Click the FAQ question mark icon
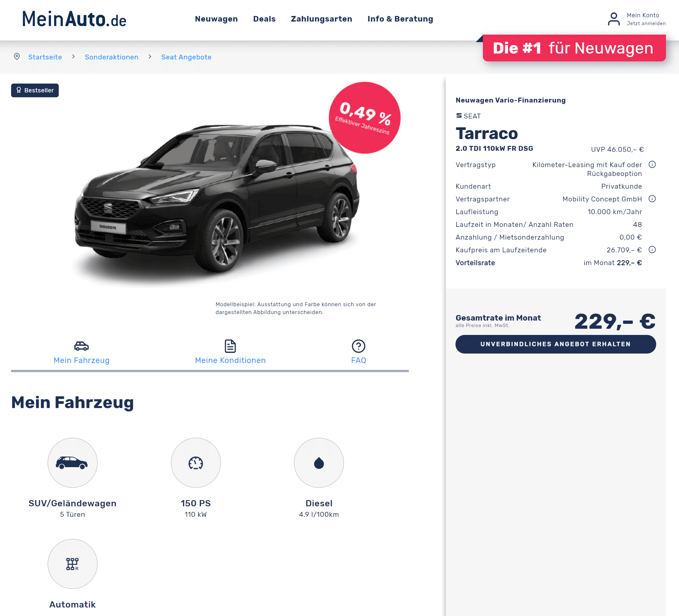Image resolution: width=679 pixels, height=616 pixels. click(x=358, y=346)
